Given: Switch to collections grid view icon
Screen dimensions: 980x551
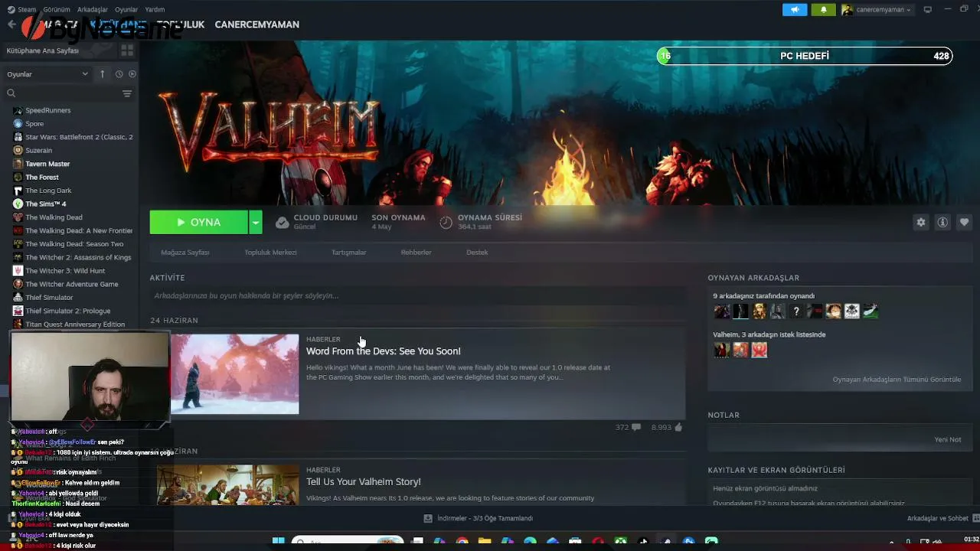Looking at the screenshot, I should click(x=127, y=51).
